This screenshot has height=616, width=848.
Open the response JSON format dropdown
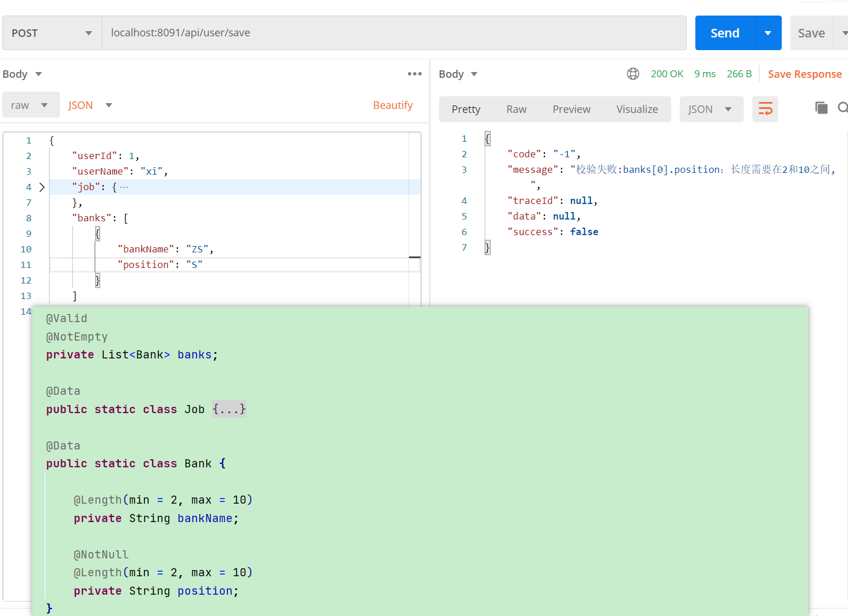pos(711,109)
